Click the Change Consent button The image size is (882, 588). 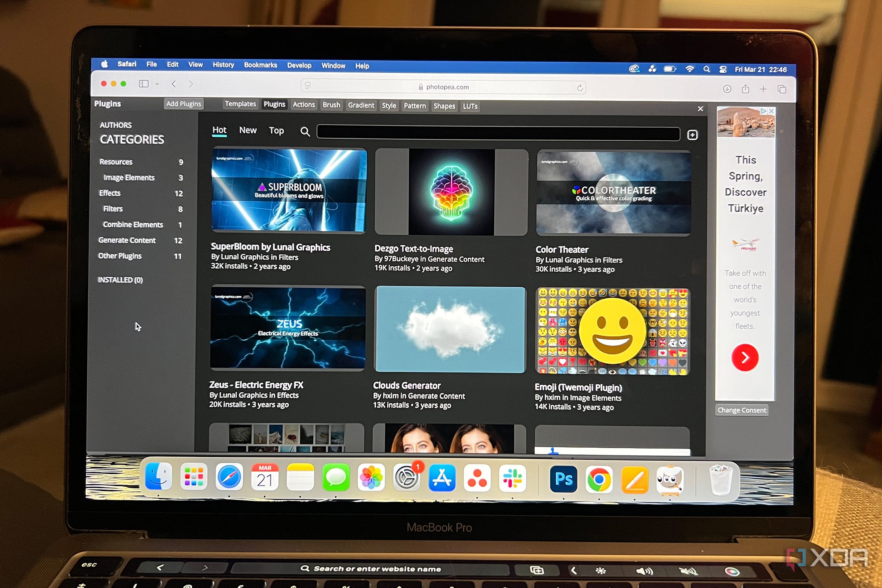[742, 410]
